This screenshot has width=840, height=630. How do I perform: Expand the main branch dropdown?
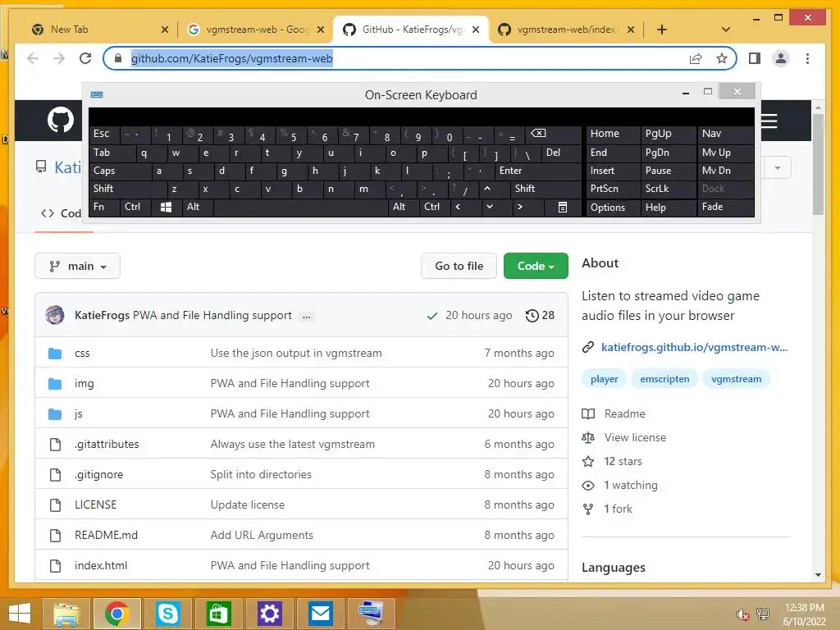pos(78,267)
